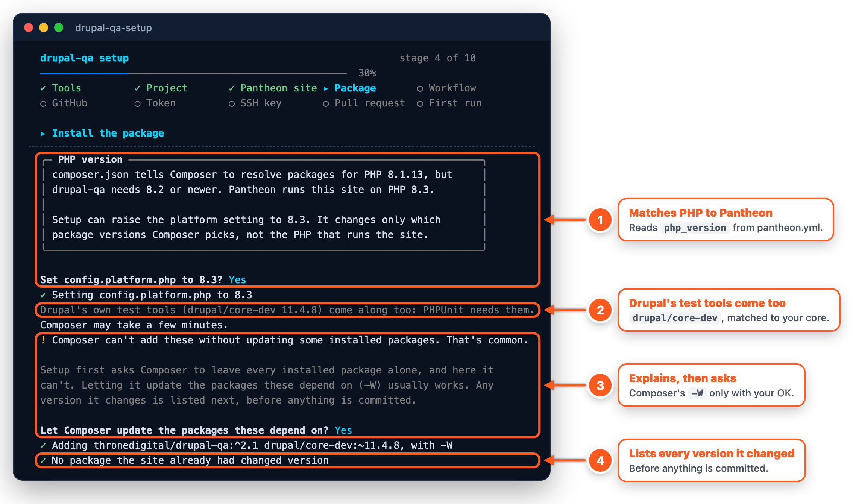Click the 'stage 4 of 10' indicator

coord(437,58)
